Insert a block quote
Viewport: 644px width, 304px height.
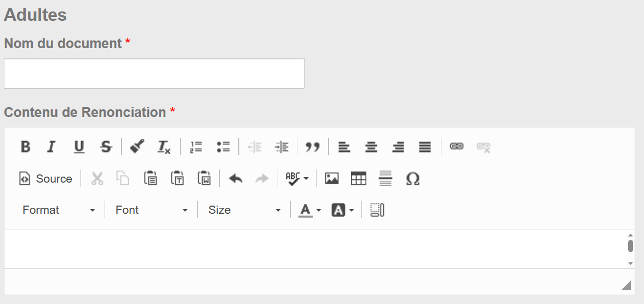click(x=313, y=147)
